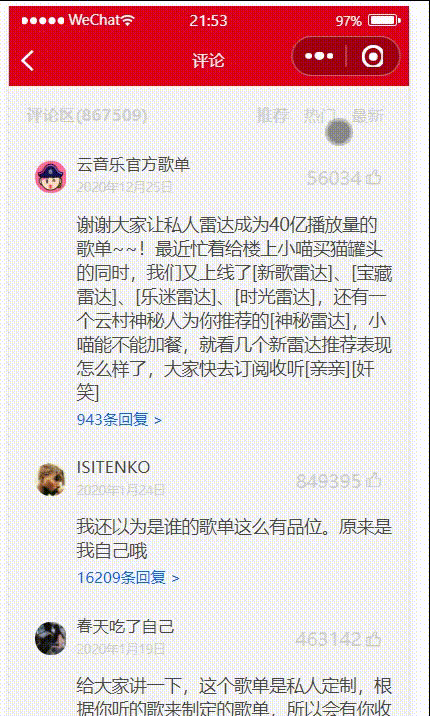The image size is (430, 716).
Task: Open 云音乐官方歌单 avatar profile
Action: point(51,177)
